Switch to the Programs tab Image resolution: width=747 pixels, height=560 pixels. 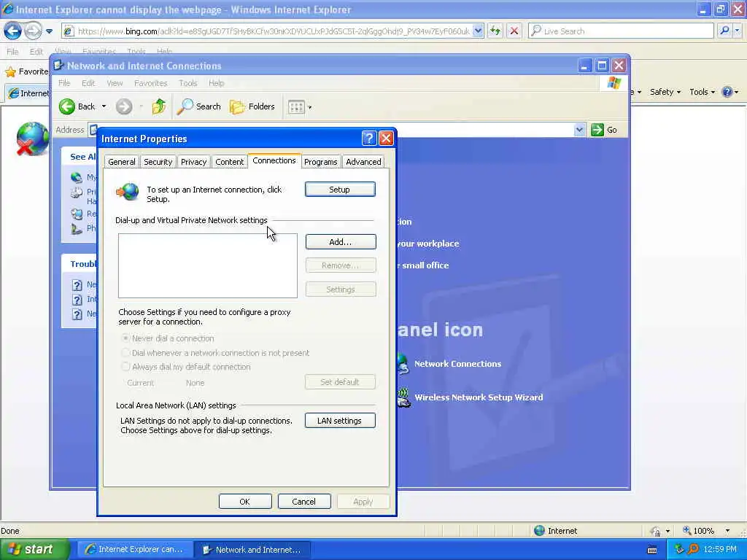pos(321,162)
